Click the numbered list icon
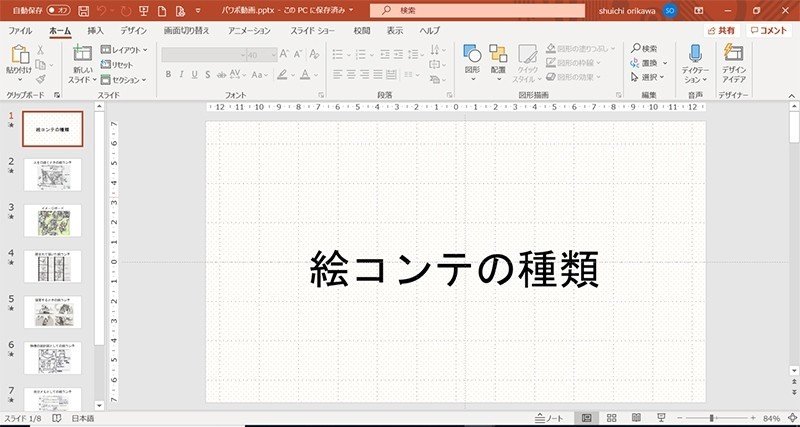This screenshot has width=800, height=427. coord(361,54)
